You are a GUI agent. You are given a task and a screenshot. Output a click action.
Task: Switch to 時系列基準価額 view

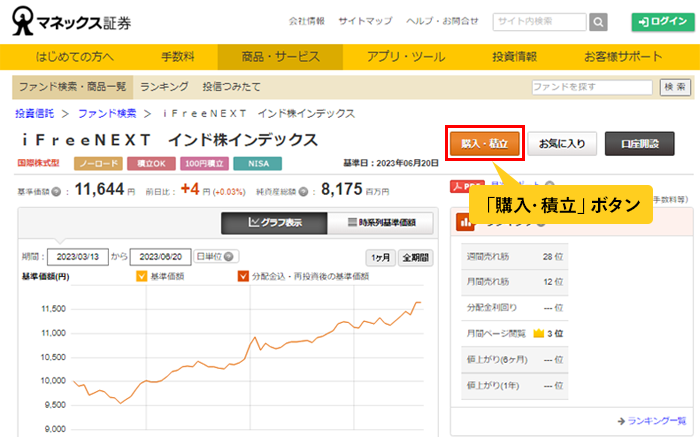[381, 222]
